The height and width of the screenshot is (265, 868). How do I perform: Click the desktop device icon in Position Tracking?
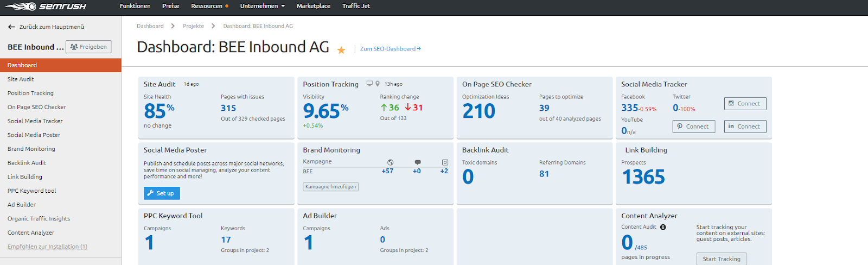coord(369,84)
